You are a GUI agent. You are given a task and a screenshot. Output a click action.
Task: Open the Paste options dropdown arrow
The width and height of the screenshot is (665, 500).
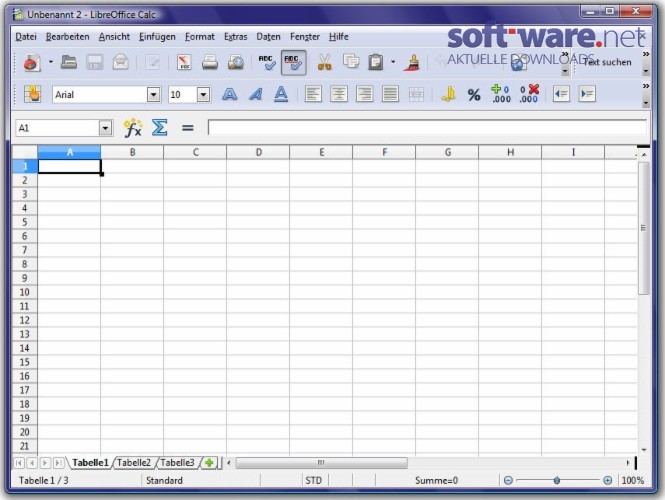pyautogui.click(x=393, y=62)
